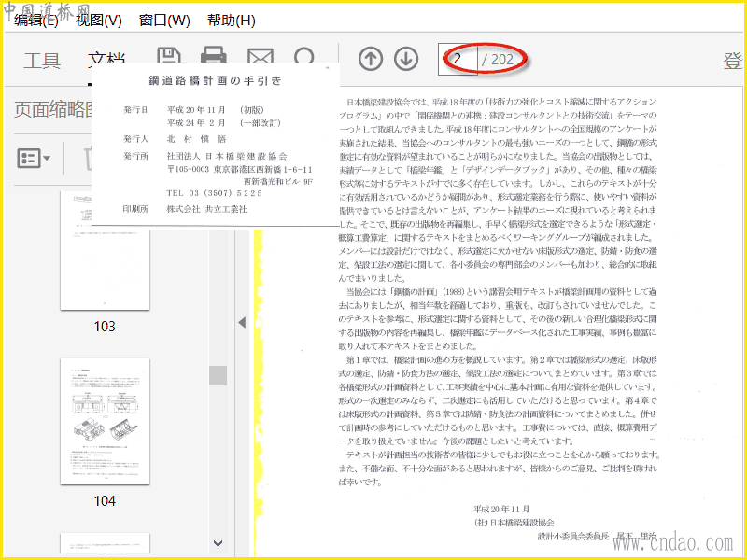Image resolution: width=747 pixels, height=560 pixels.
Task: Click the email envelope icon
Action: (x=261, y=56)
